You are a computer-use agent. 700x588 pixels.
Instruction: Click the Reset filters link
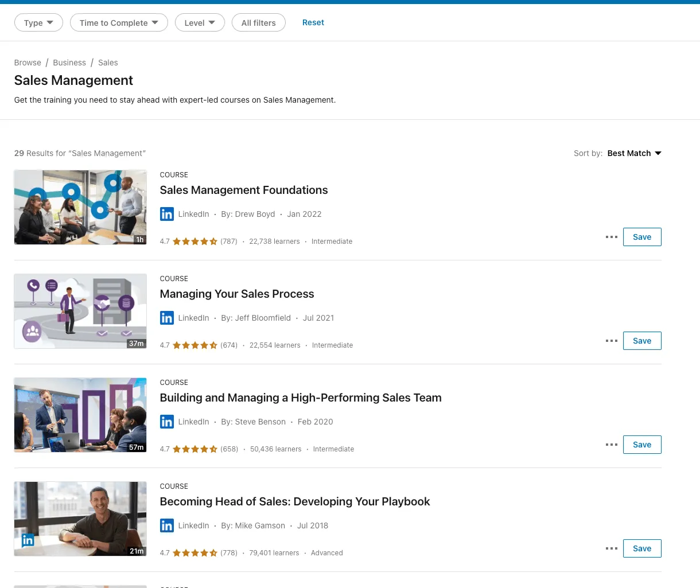tap(313, 22)
